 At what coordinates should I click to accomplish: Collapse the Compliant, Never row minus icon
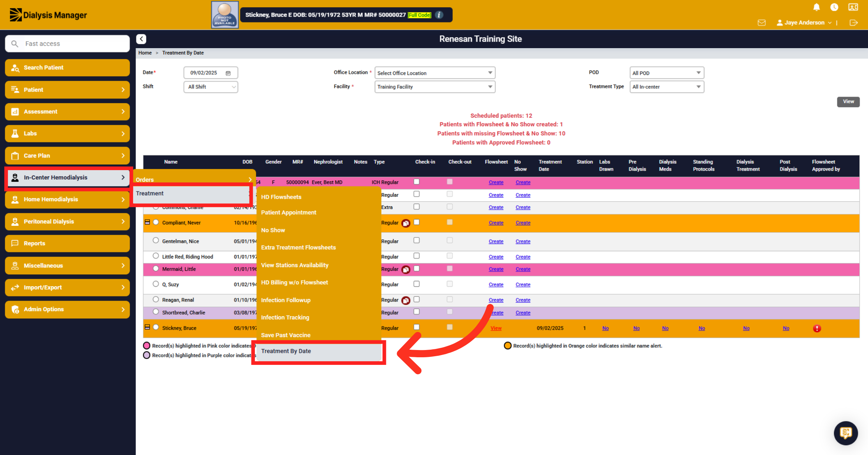pyautogui.click(x=147, y=222)
